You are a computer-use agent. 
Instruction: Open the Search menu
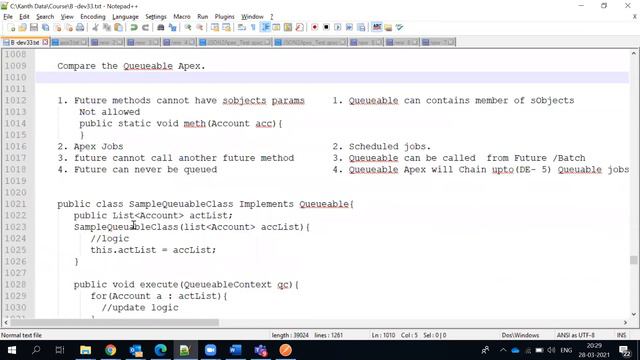pos(45,17)
